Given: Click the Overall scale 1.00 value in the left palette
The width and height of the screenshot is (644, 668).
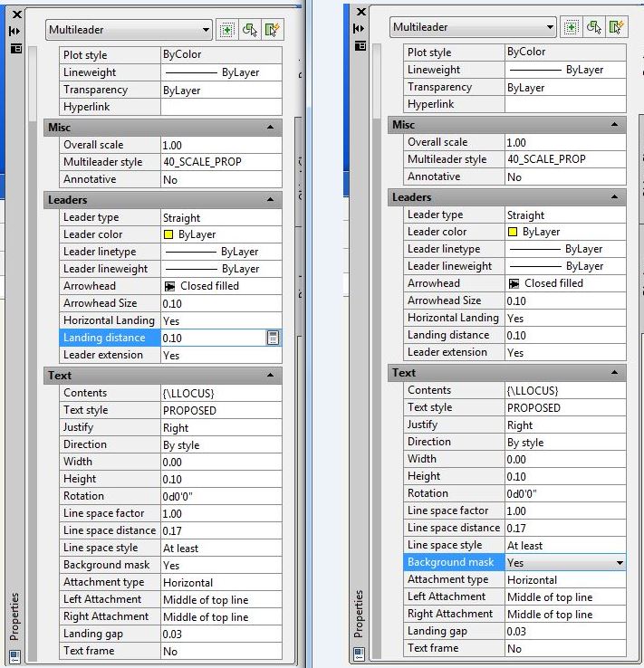Looking at the screenshot, I should pos(221,145).
